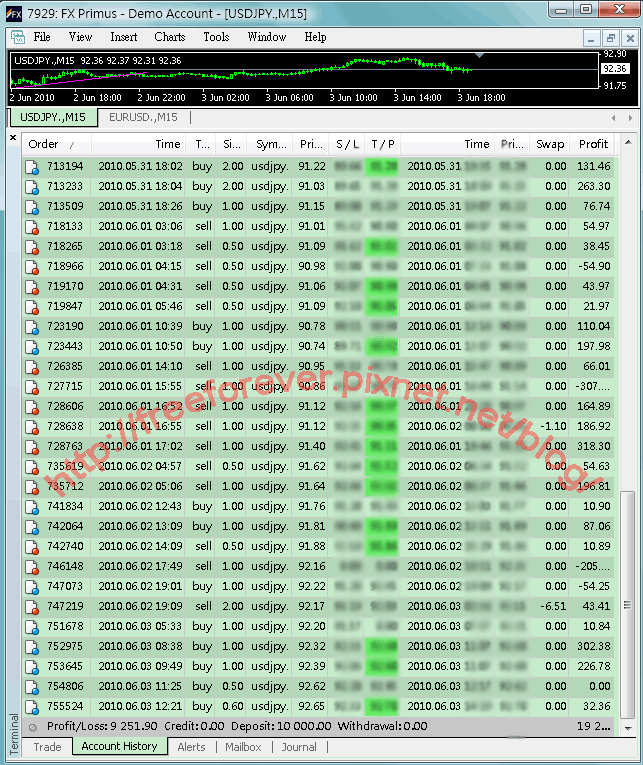The image size is (643, 765).
Task: Open the Journal tab
Action: (299, 747)
